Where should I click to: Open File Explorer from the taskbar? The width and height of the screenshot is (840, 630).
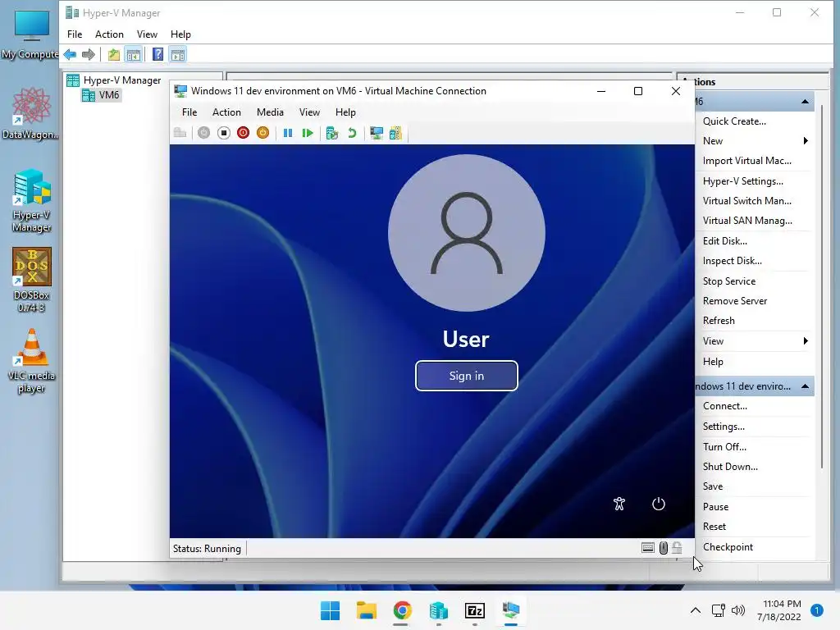367,610
